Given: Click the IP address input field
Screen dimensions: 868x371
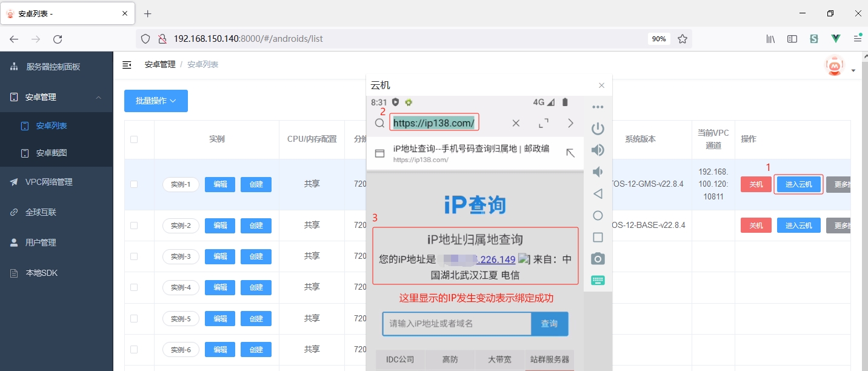Looking at the screenshot, I should point(456,324).
